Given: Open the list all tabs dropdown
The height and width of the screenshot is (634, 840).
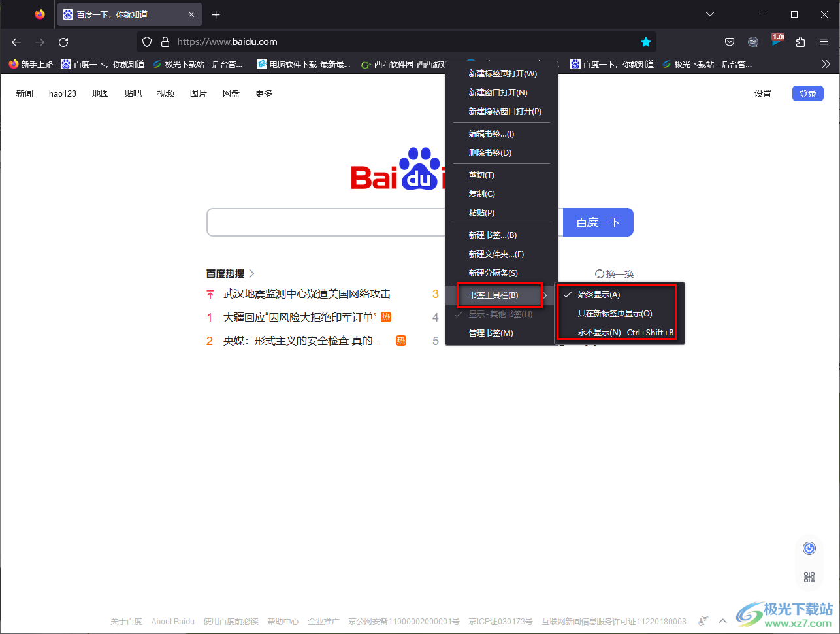Looking at the screenshot, I should (x=710, y=14).
